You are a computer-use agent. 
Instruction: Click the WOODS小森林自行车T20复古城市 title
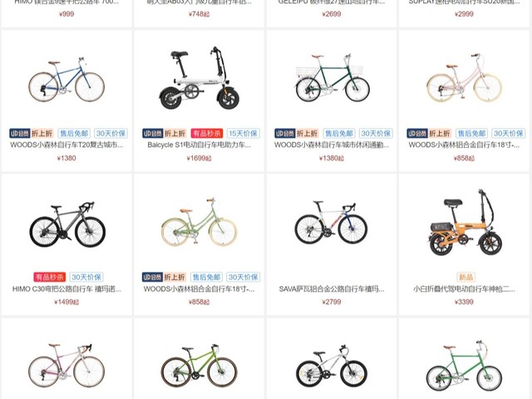pyautogui.click(x=66, y=145)
